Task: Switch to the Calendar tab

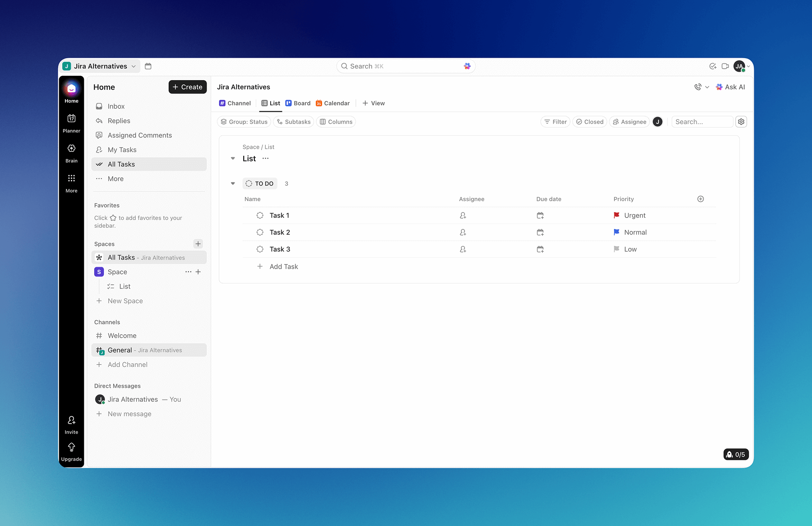Action: (x=332, y=103)
